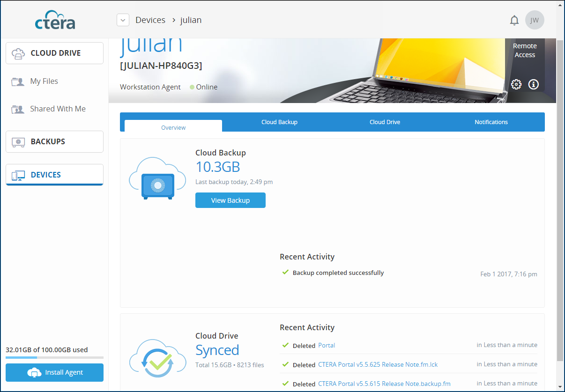Open Remote Access
565x392 pixels.
[525, 50]
